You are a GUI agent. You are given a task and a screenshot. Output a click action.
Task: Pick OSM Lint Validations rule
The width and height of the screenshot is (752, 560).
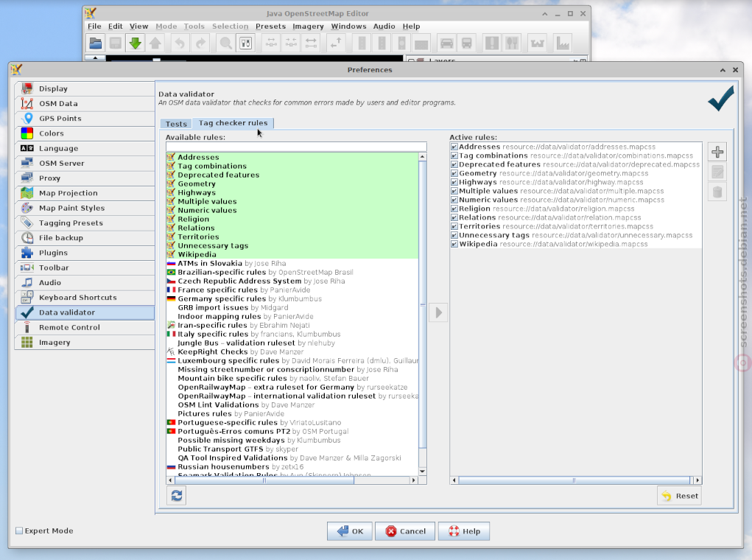292,405
